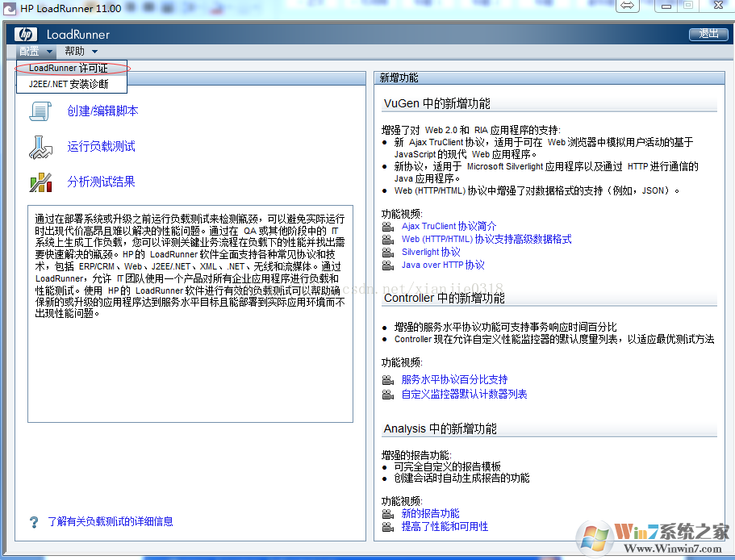Click the video camera icon beside Java over HTTP 协议
The height and width of the screenshot is (560, 735).
pyautogui.click(x=386, y=265)
